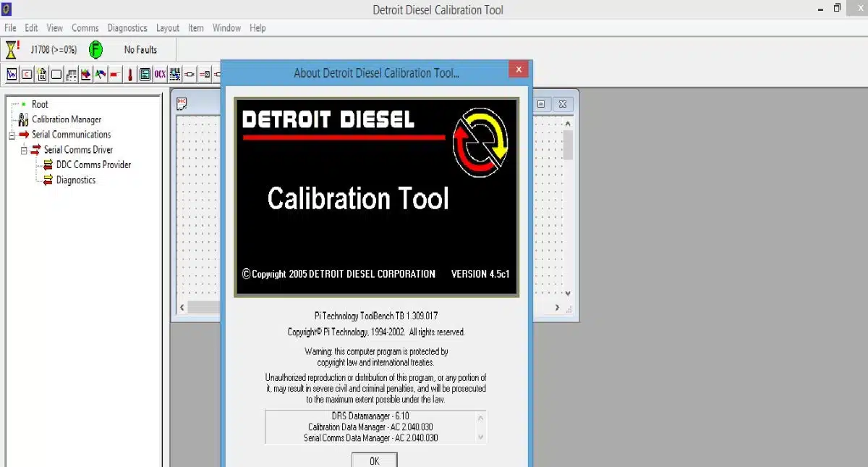This screenshot has height=467, width=868.
Task: Click the purple OCX toolbar icon
Action: [160, 74]
